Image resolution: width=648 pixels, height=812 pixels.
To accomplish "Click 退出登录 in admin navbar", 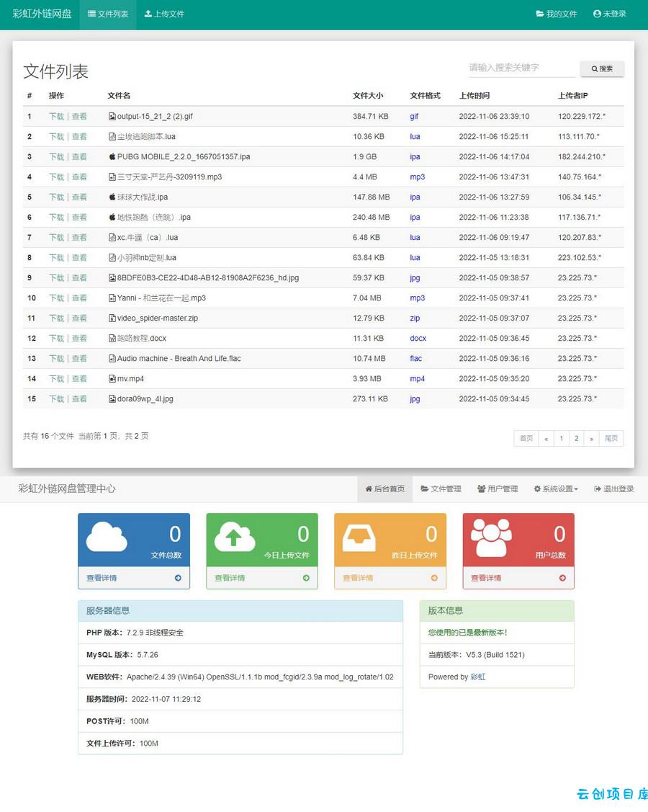I will pyautogui.click(x=614, y=488).
